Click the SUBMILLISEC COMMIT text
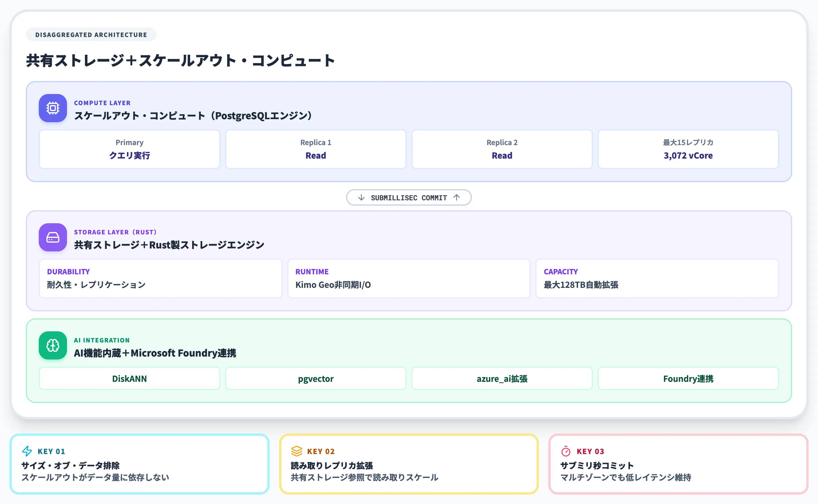 [409, 198]
